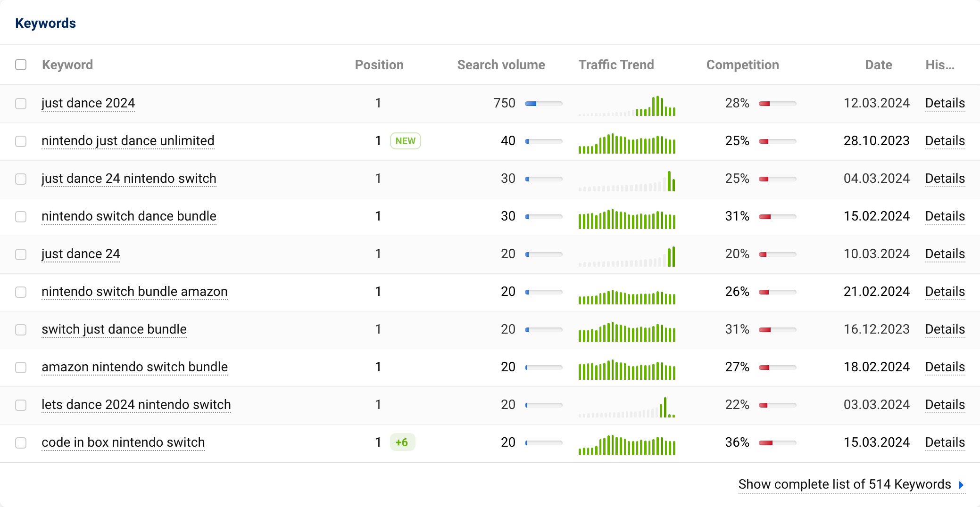
Task: View Details for code in box nintendo switch
Action: coord(945,442)
